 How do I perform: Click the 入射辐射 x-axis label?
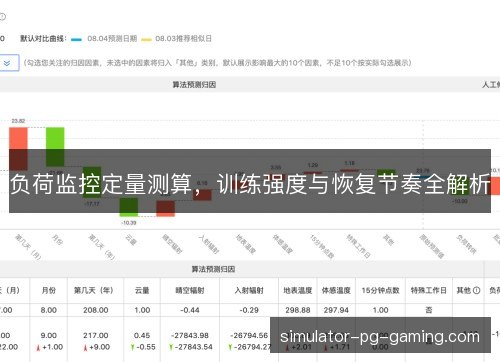209,244
